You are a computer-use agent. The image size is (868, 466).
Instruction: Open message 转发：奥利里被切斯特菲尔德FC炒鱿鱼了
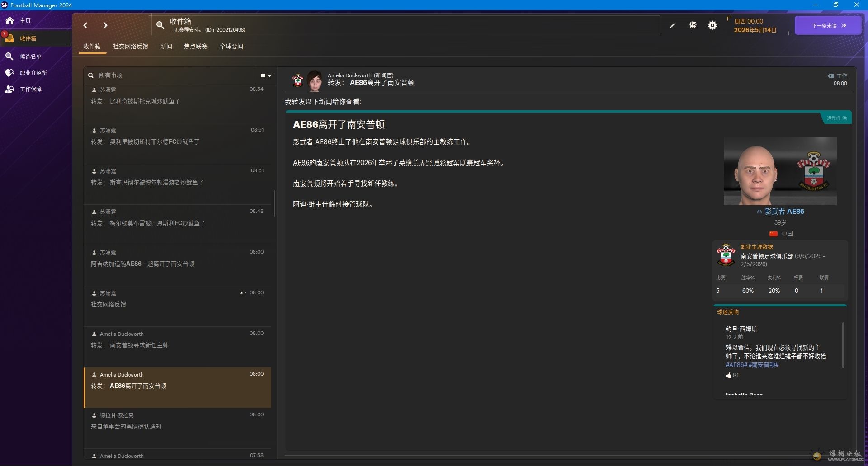click(x=177, y=144)
